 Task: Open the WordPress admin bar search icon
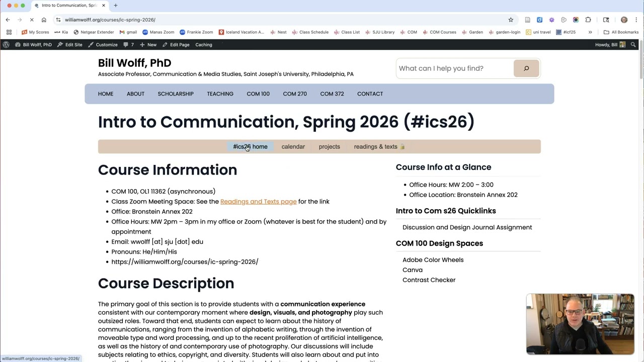click(633, 45)
